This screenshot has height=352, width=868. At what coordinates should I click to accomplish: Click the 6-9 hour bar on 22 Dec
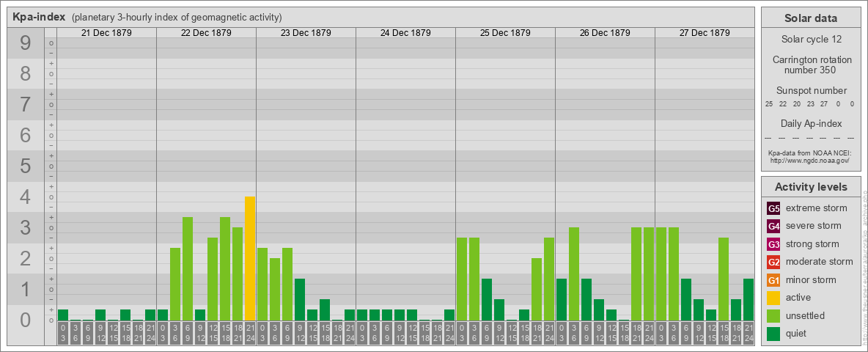(x=188, y=269)
